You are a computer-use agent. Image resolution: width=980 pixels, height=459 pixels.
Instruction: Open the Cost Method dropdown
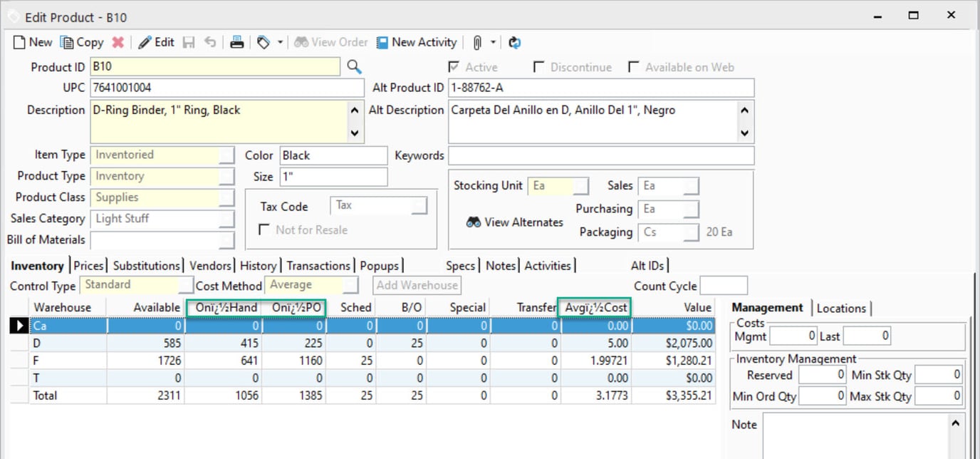tap(350, 285)
